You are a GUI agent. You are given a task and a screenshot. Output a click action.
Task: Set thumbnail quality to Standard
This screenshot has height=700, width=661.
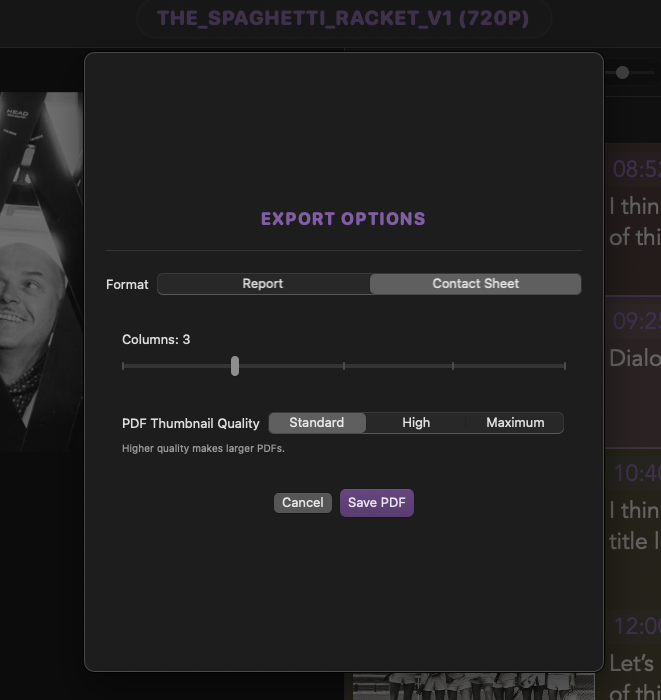click(317, 423)
